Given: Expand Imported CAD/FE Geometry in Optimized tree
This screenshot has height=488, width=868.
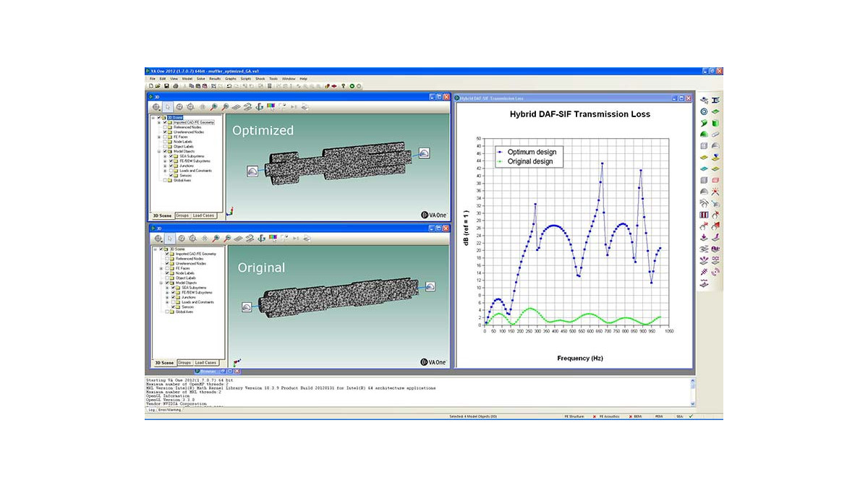Looking at the screenshot, I should click(x=159, y=123).
